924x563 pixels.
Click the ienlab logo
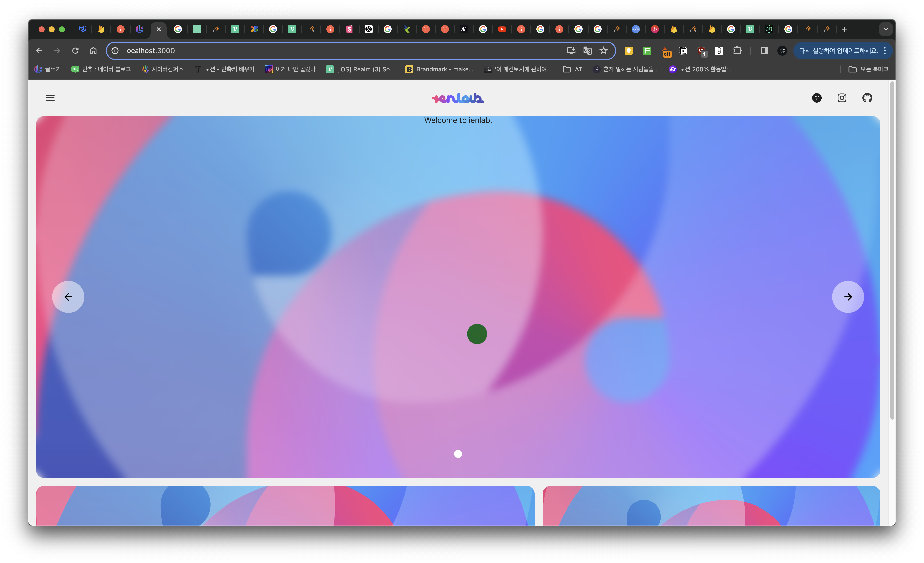pos(458,98)
